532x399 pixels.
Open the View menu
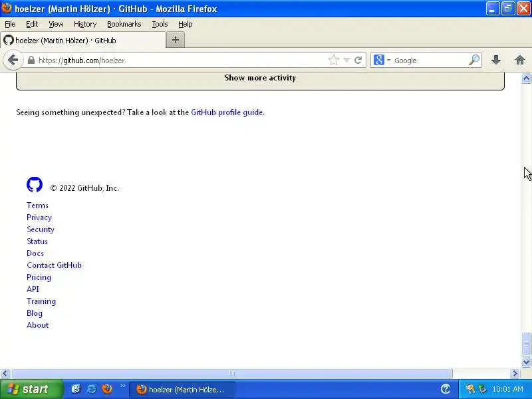click(56, 24)
